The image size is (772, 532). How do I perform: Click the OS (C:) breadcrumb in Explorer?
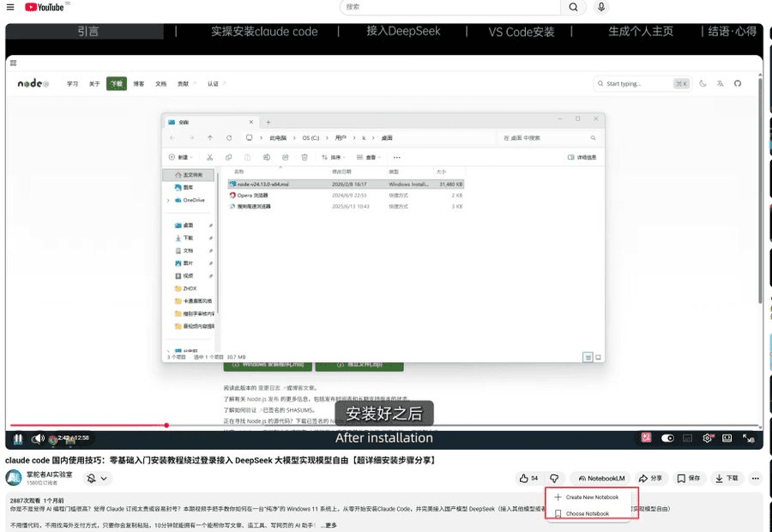[x=311, y=138]
